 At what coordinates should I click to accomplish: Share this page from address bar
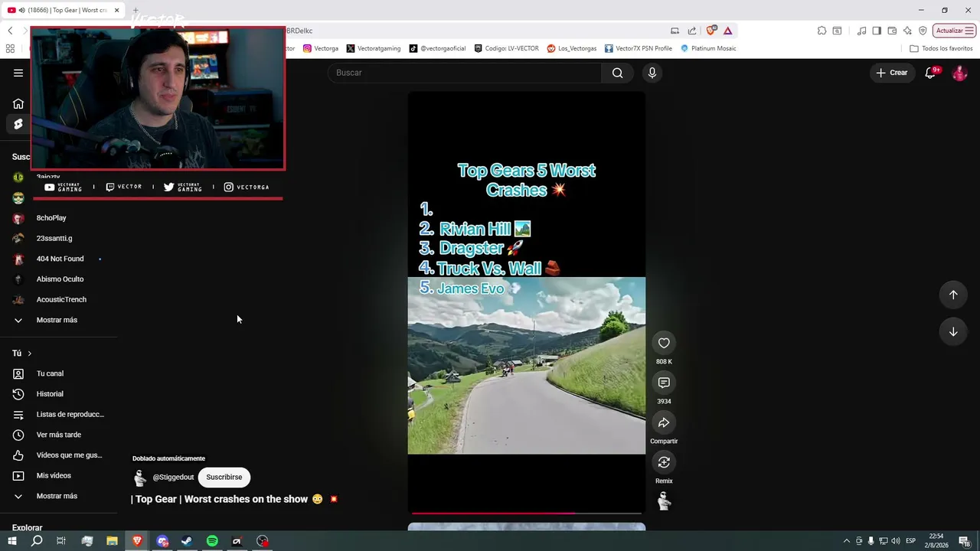[692, 31]
